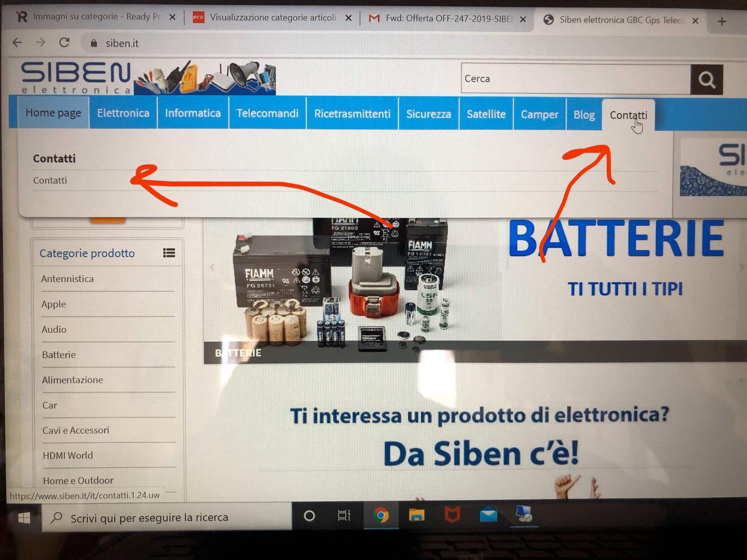Image resolution: width=747 pixels, height=560 pixels.
Task: Close the Visualizzazione categorie articoli tab
Action: [x=348, y=18]
